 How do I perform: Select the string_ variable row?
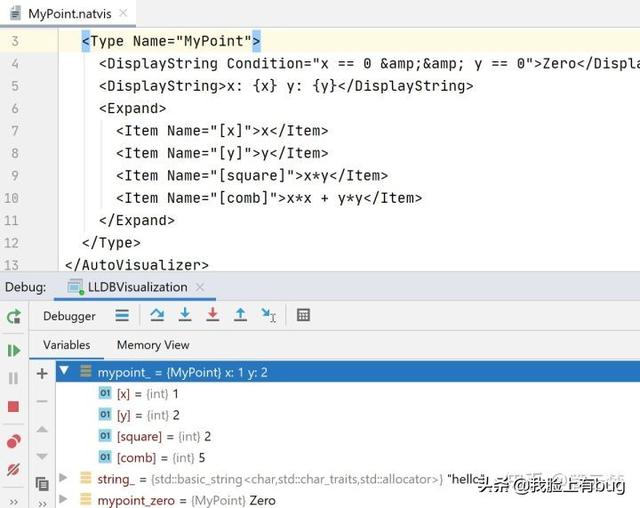348,479
